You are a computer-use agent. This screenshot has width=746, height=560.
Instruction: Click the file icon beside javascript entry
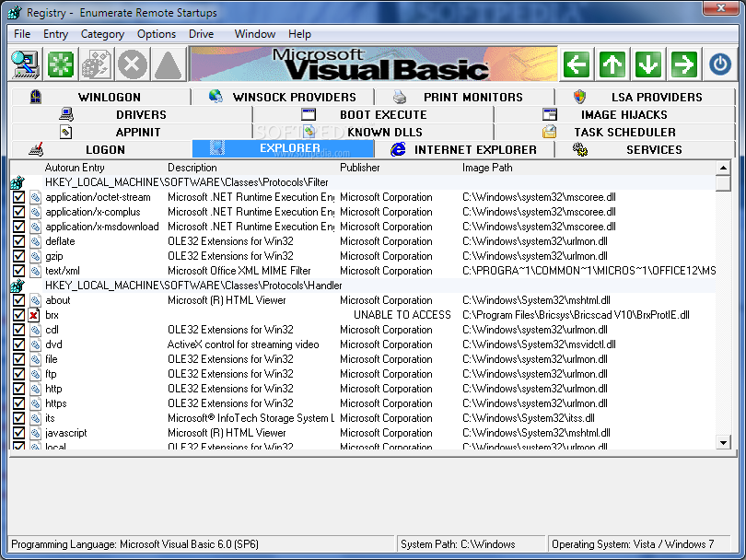point(35,433)
